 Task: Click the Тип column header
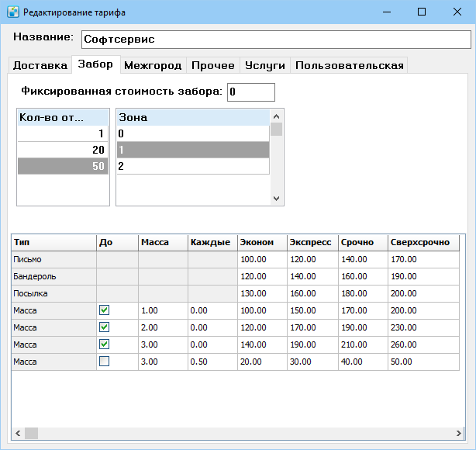click(54, 243)
